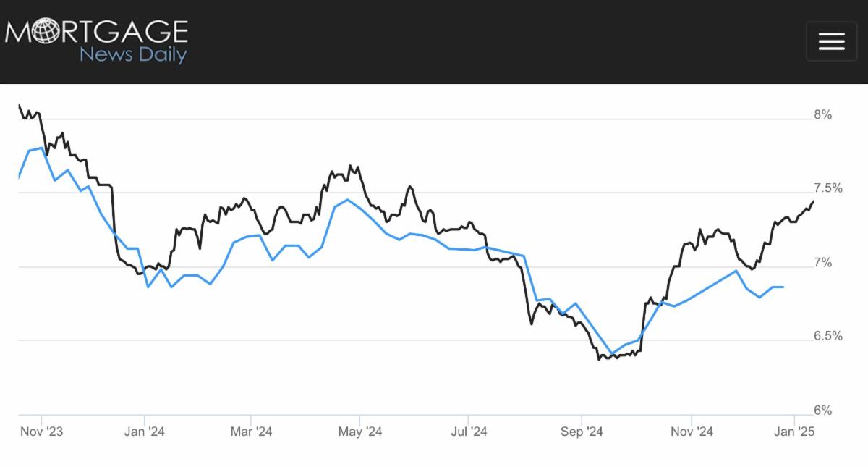The image size is (868, 467).
Task: Select the Sep '24 x-axis label
Action: click(x=582, y=432)
